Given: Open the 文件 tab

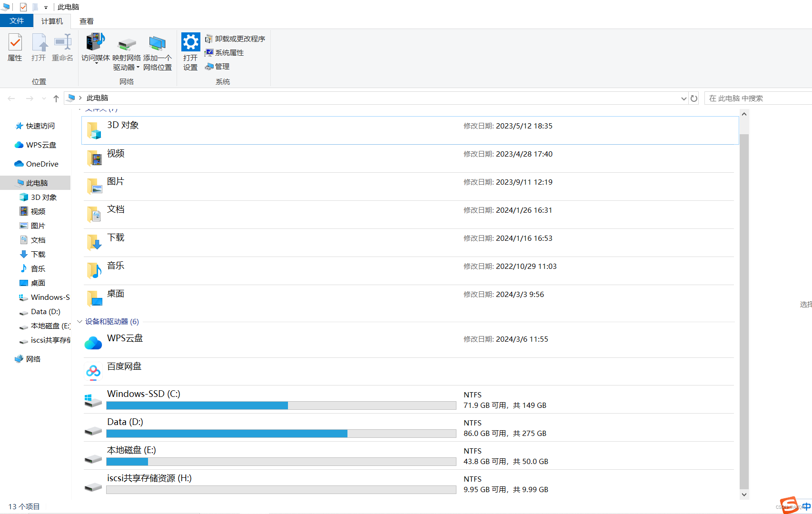Looking at the screenshot, I should pyautogui.click(x=17, y=21).
